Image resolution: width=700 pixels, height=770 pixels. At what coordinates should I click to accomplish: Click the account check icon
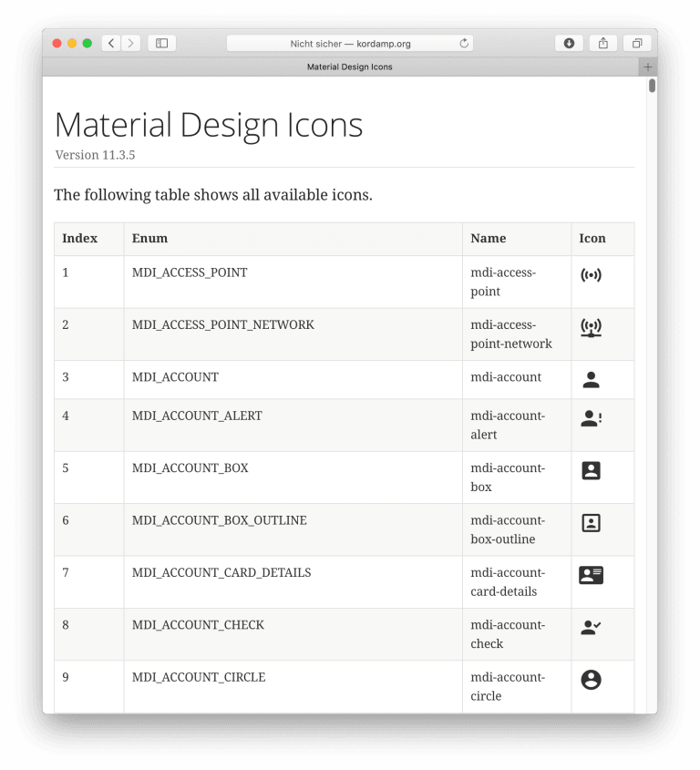point(591,628)
